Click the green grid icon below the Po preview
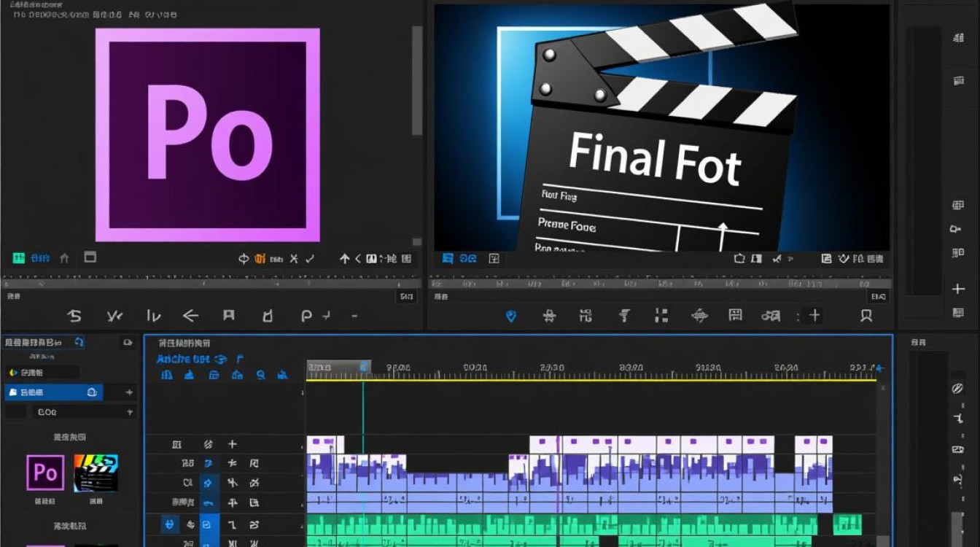Image resolution: width=980 pixels, height=547 pixels. (x=19, y=258)
